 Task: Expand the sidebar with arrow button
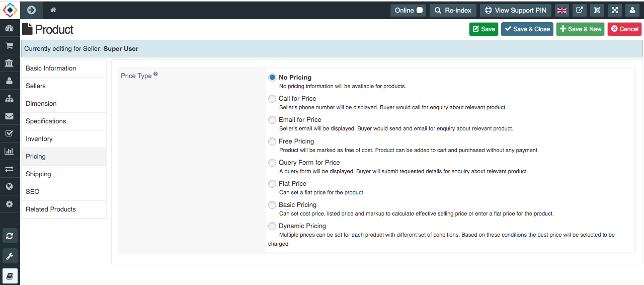(31, 10)
